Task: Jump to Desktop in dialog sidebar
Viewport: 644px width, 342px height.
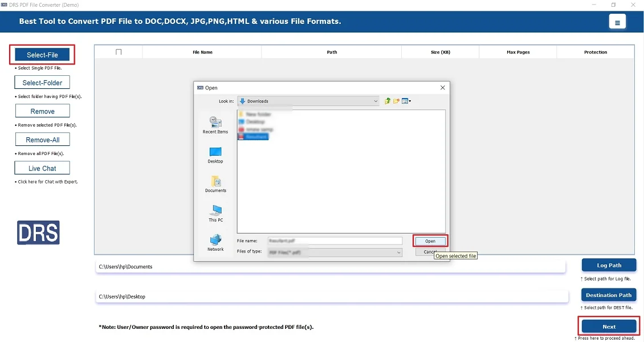Action: tap(215, 154)
